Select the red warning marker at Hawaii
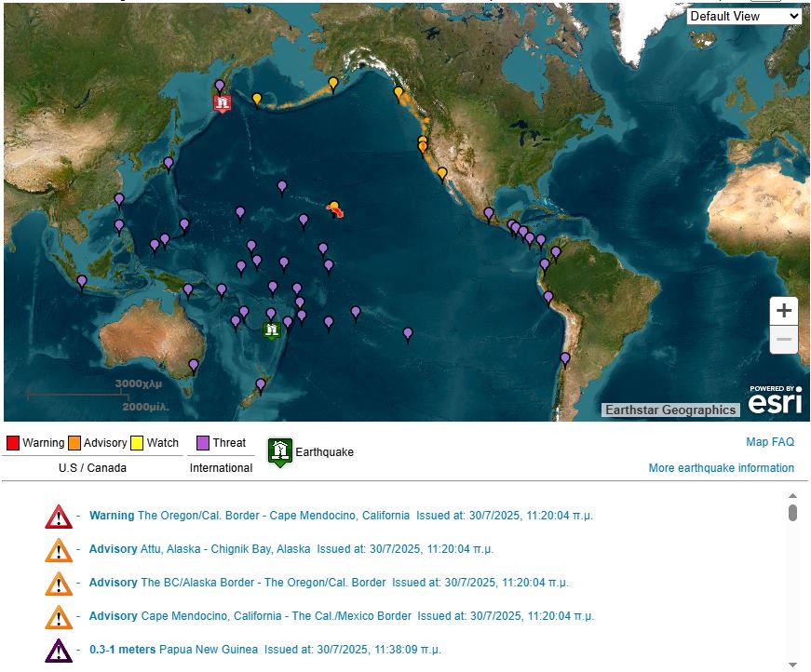This screenshot has height=672, width=811. click(337, 212)
